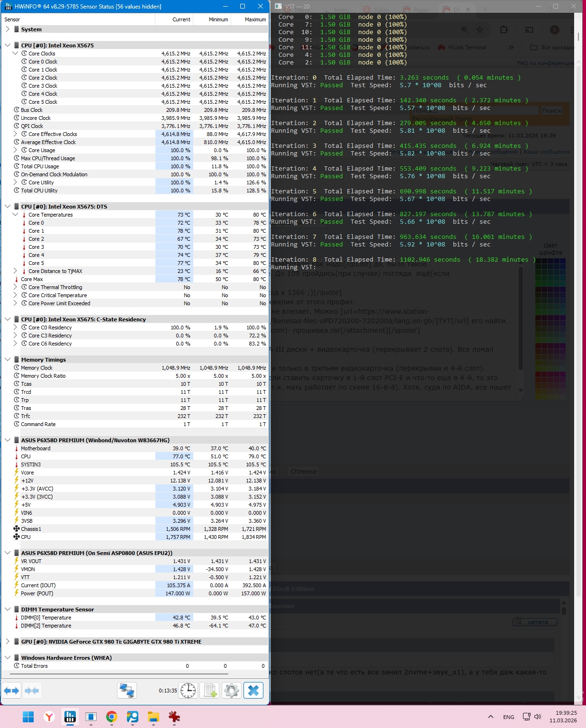Viewport: 586px width, 728px height.
Task: Show hidden system tray icons
Action: pyautogui.click(x=491, y=717)
